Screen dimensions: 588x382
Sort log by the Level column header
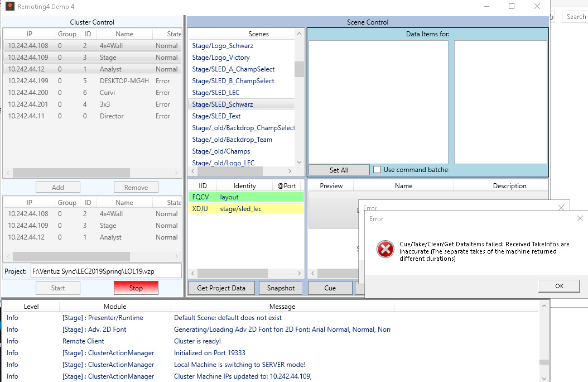tap(31, 307)
